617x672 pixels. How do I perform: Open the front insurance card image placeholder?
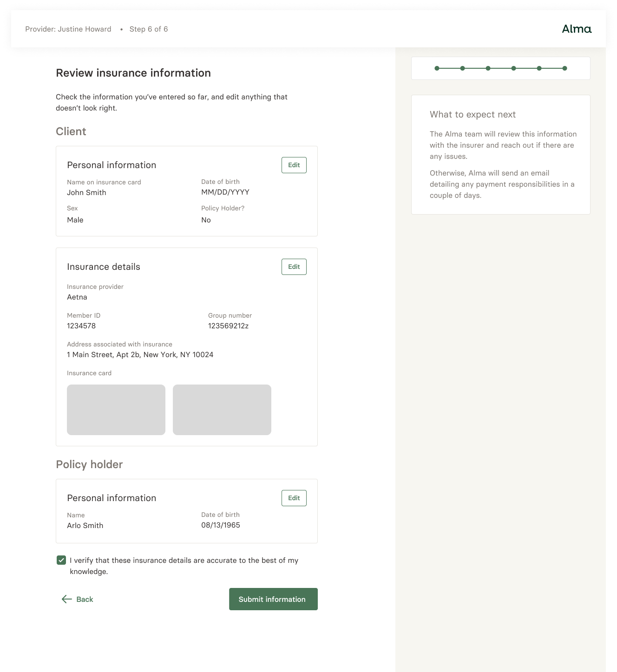coord(116,409)
